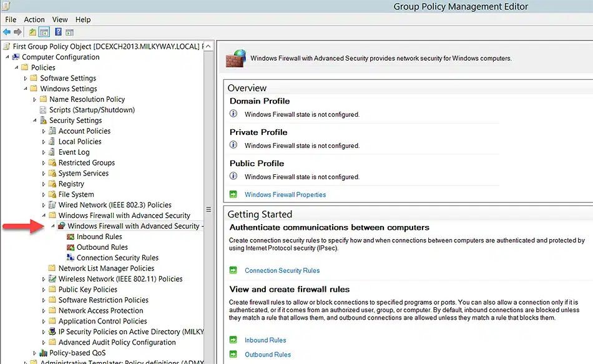This screenshot has width=593, height=364.
Task: Click the Up one level folder icon
Action: pyautogui.click(x=32, y=32)
